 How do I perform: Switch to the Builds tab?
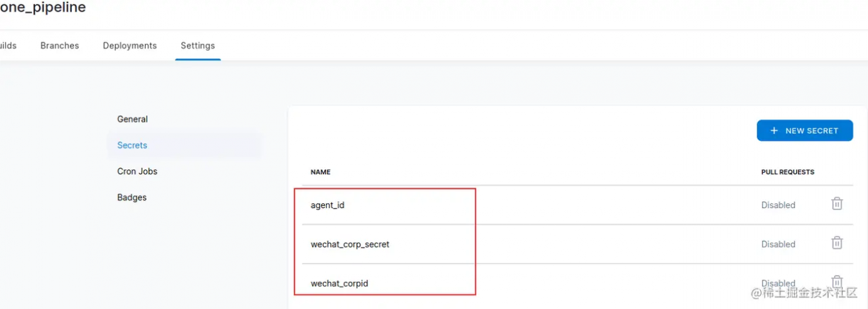pos(8,46)
